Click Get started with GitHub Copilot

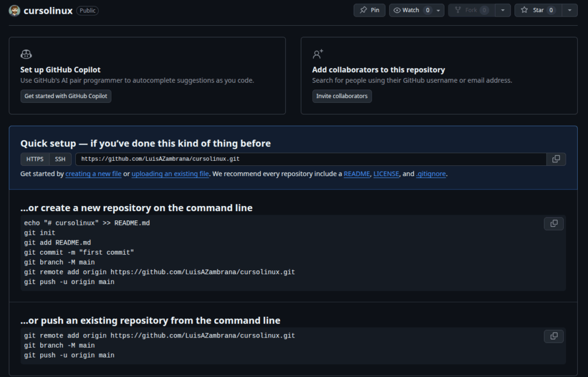[65, 96]
